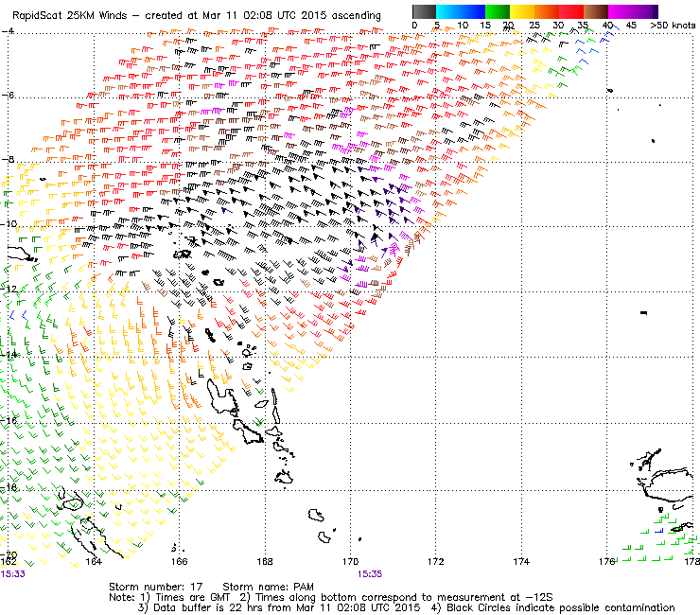Click note 2 about measurement at -12S

(x=396, y=598)
